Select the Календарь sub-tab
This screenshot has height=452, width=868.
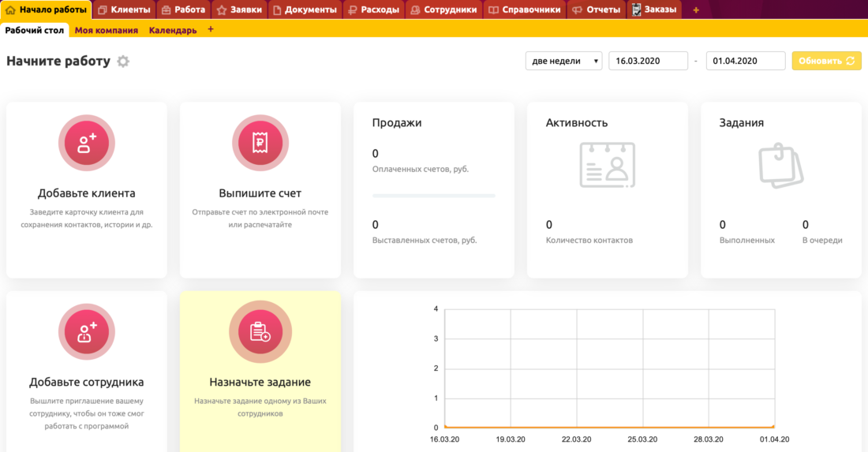(173, 30)
